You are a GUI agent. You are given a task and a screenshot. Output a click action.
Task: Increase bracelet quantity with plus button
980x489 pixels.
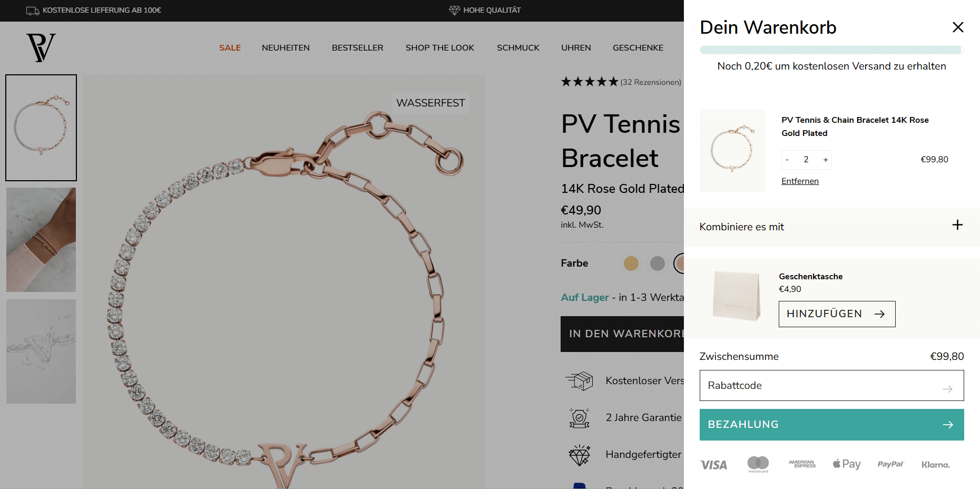click(x=825, y=160)
